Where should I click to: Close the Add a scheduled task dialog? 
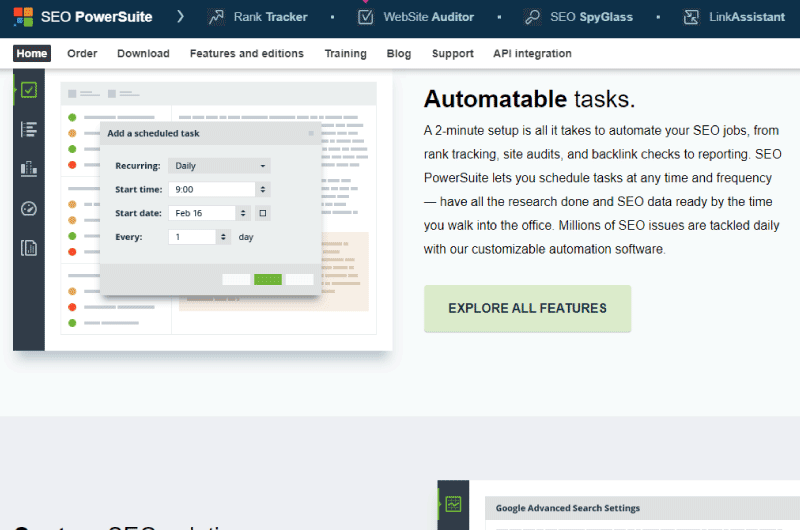point(311,133)
